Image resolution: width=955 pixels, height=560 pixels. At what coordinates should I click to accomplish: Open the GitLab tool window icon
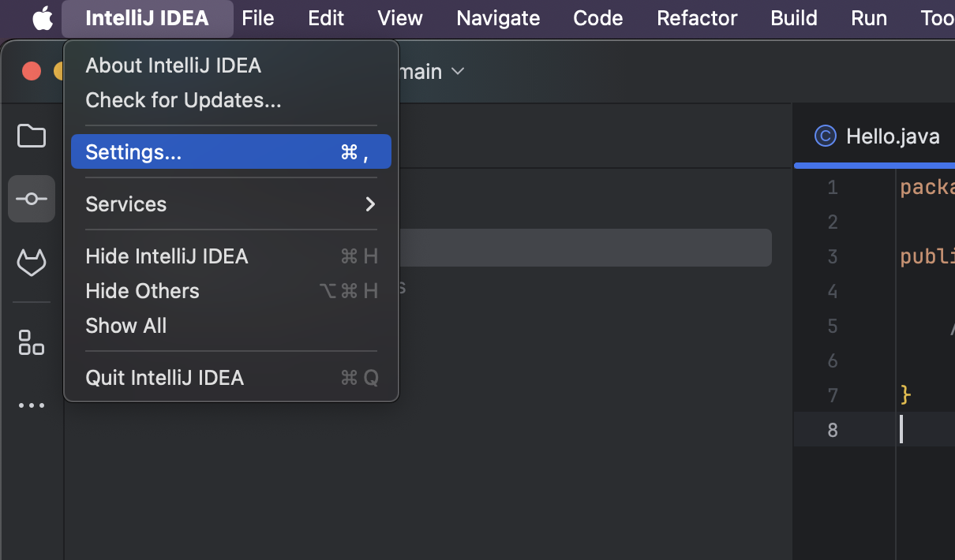[x=32, y=263]
